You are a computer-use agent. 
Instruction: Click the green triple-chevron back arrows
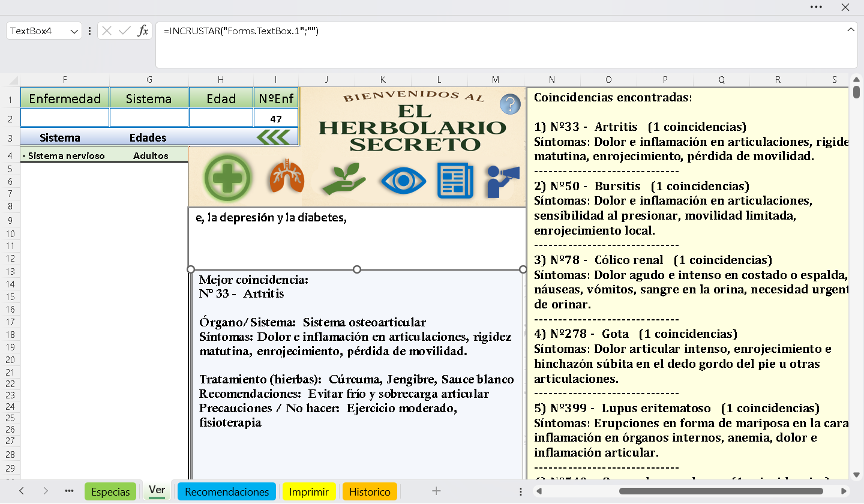[273, 137]
